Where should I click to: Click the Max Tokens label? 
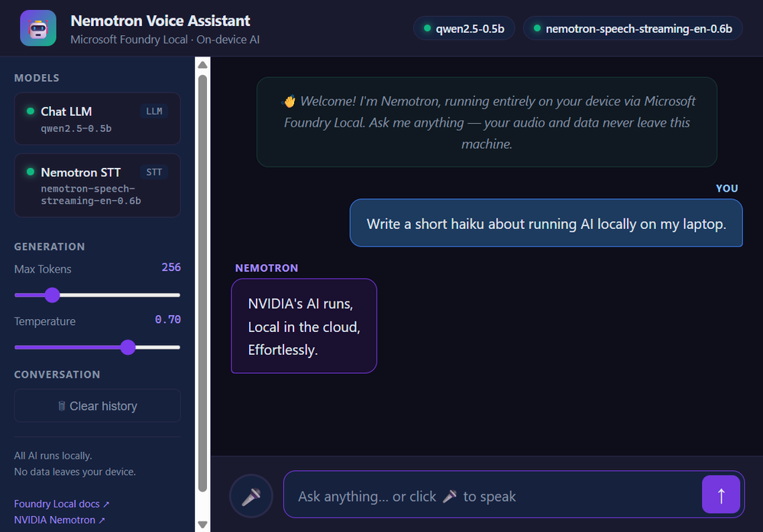[x=43, y=269]
